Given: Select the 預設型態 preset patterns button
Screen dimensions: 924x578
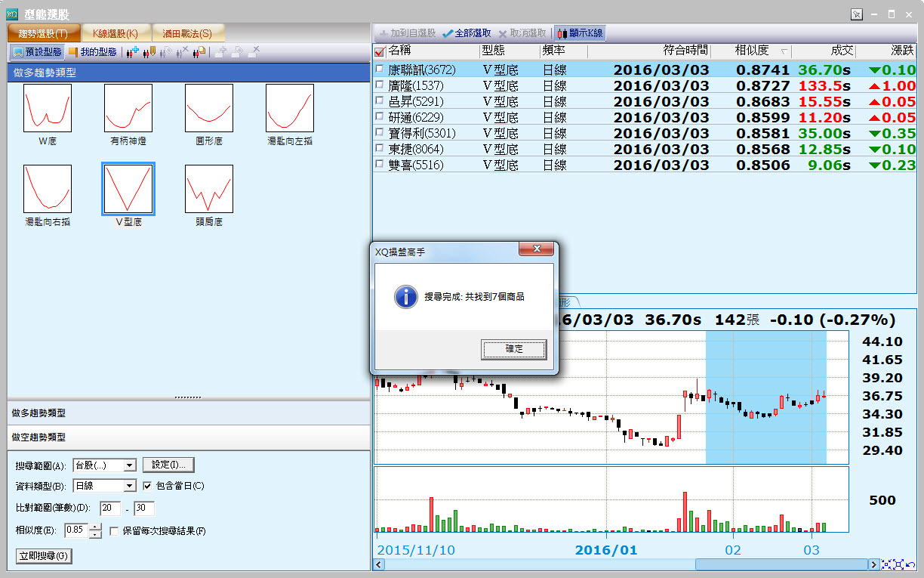Looking at the screenshot, I should [38, 52].
